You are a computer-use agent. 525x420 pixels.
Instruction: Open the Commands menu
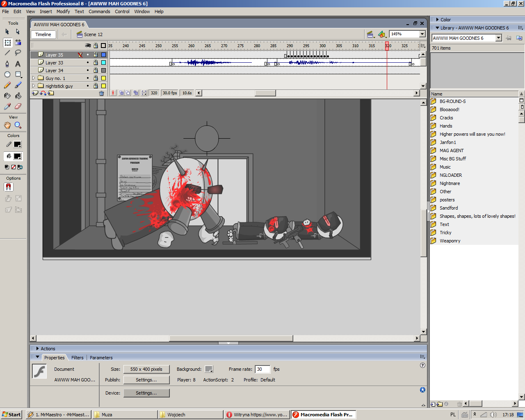[99, 11]
